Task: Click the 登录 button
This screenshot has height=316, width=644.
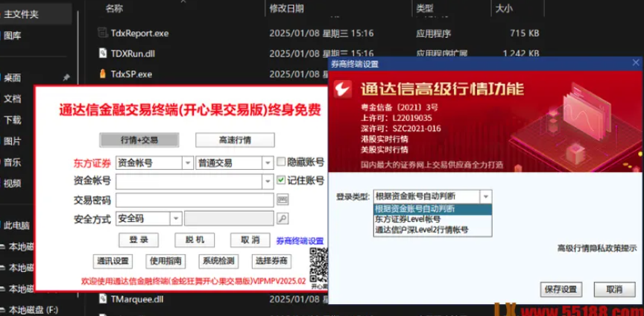Action: 139,240
